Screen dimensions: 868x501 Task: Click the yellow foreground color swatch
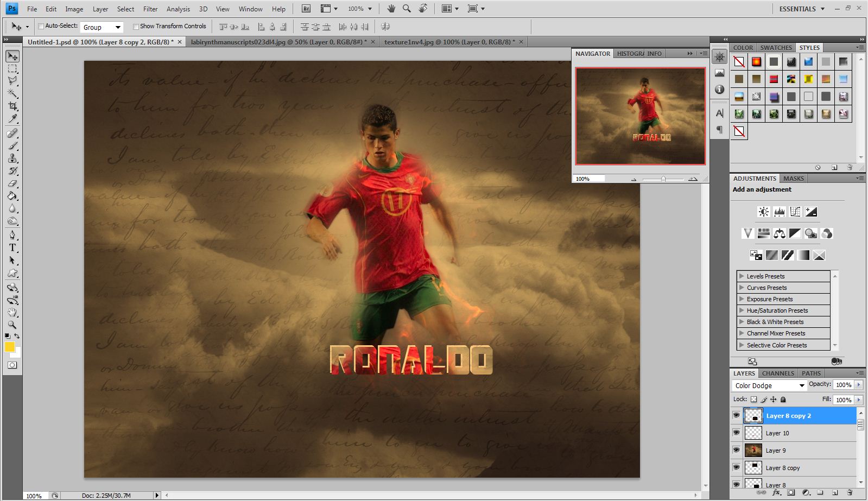(10, 347)
